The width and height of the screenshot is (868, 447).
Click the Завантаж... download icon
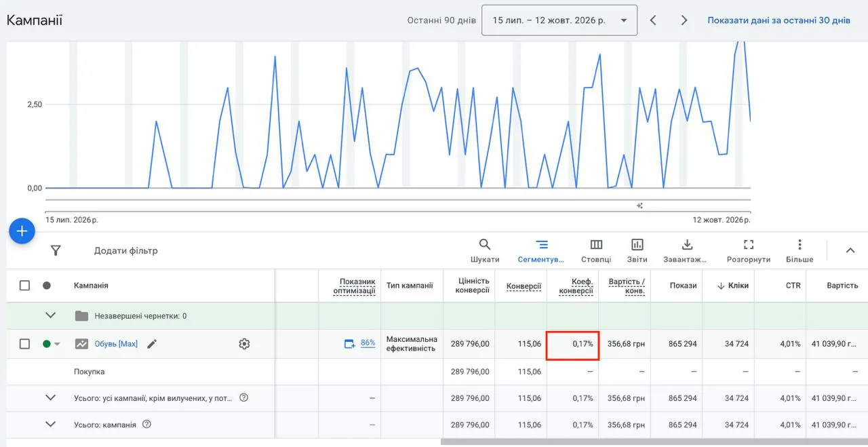687,245
